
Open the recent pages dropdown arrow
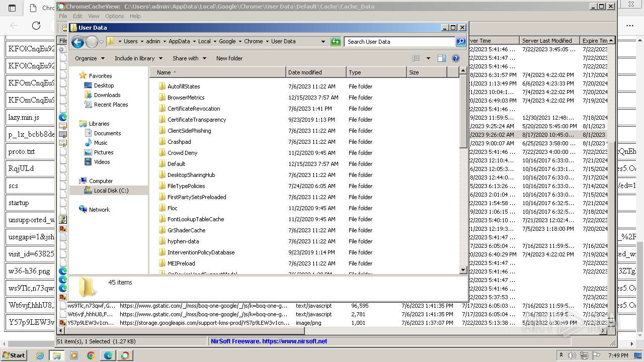[101, 42]
